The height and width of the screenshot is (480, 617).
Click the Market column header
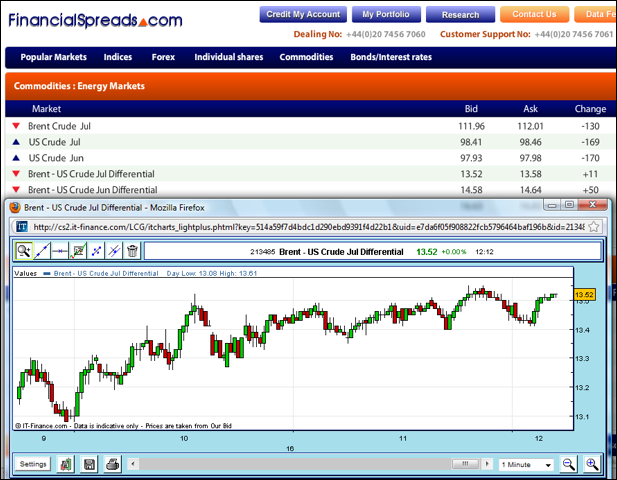pyautogui.click(x=46, y=109)
